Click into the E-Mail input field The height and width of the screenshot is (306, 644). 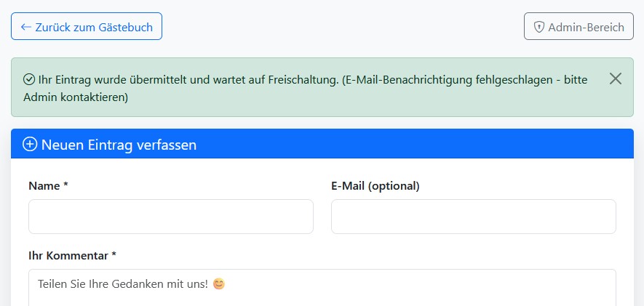pyautogui.click(x=473, y=217)
